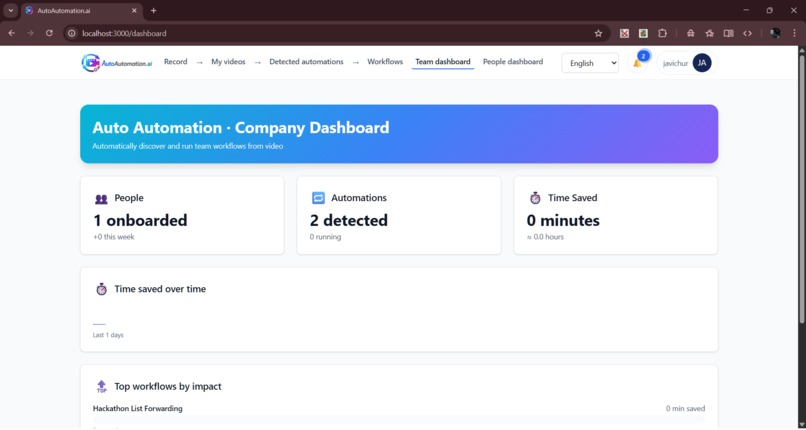Image resolution: width=806 pixels, height=430 pixels.
Task: Click the Hackathon List Forwarding impact bar
Action: point(399,420)
